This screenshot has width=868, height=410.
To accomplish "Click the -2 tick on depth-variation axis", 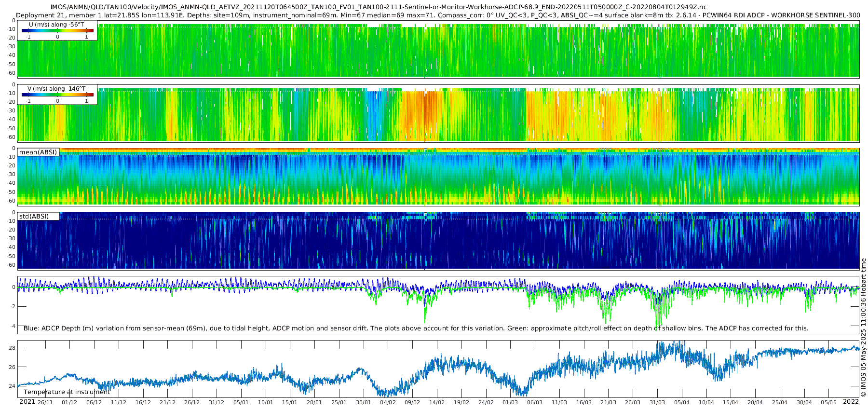I will point(13,307).
